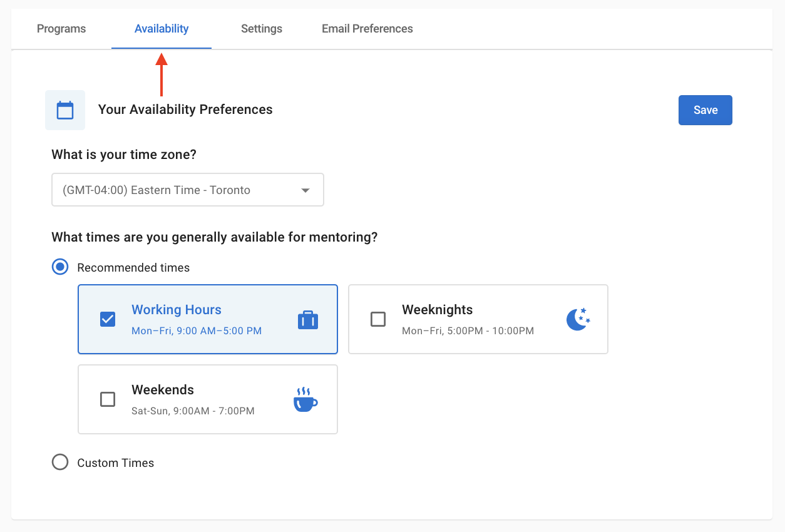The image size is (785, 532).
Task: Click the Working Hours card title
Action: (x=177, y=310)
